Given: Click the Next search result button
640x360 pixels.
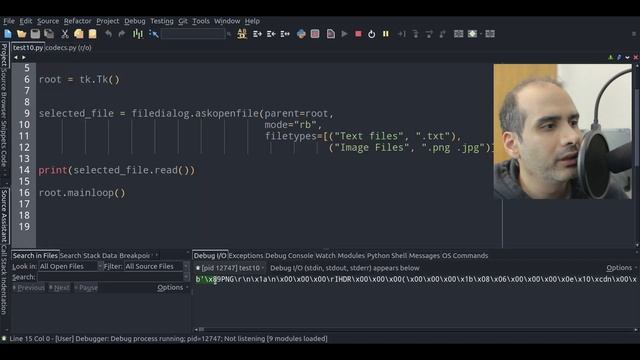Looking at the screenshot, I should point(59,287).
